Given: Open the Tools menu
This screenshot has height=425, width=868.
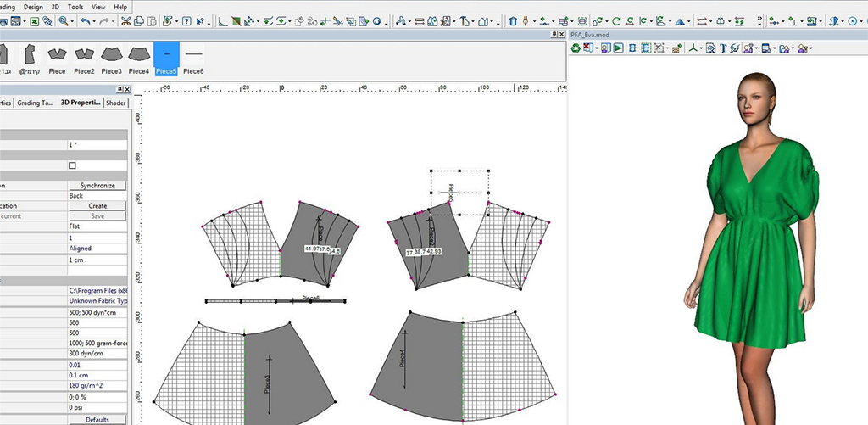Looking at the screenshot, I should pyautogui.click(x=76, y=7).
